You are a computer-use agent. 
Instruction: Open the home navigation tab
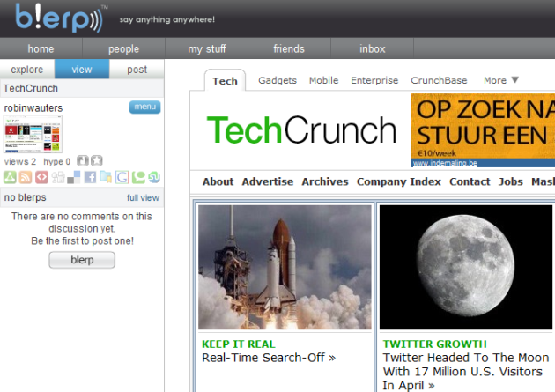pyautogui.click(x=41, y=48)
